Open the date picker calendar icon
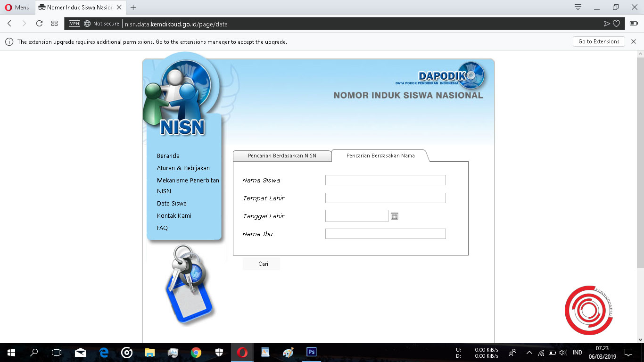 click(395, 215)
